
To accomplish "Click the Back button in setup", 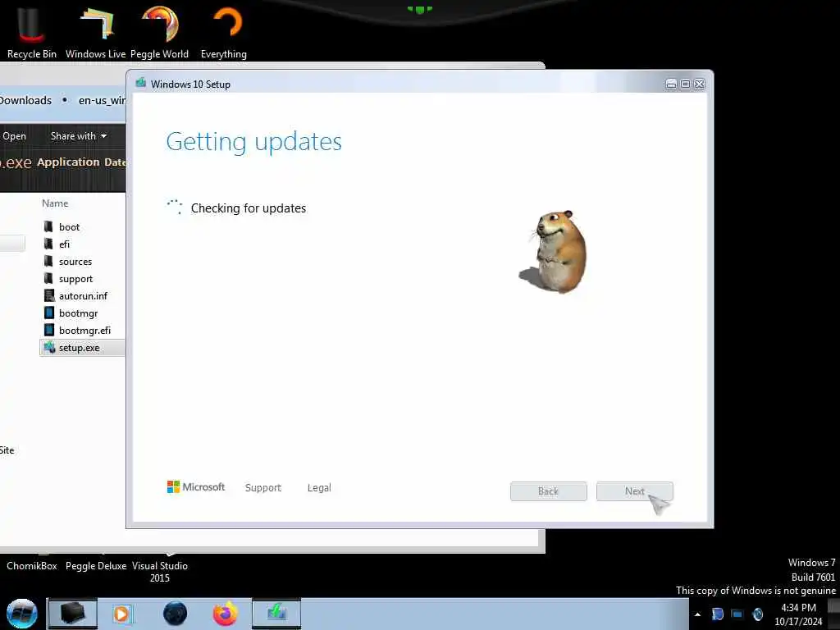I will pos(549,491).
